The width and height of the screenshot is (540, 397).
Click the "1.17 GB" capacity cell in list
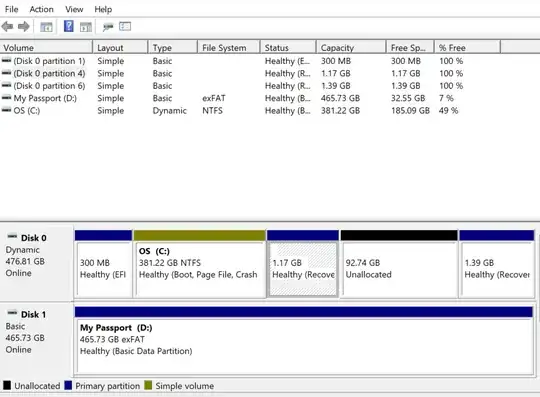click(336, 73)
